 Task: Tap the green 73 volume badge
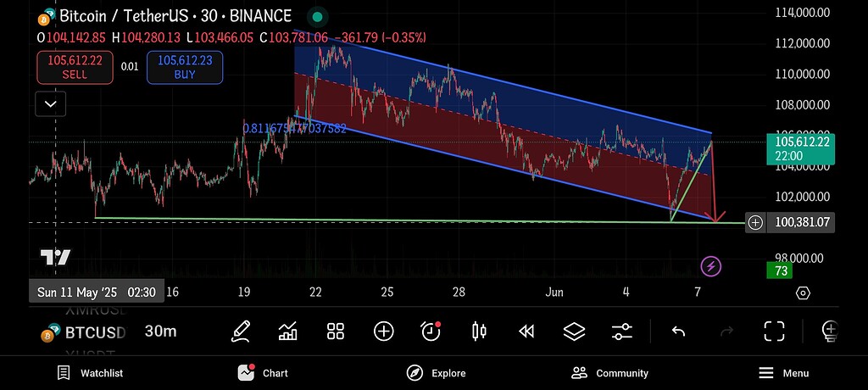coord(781,271)
